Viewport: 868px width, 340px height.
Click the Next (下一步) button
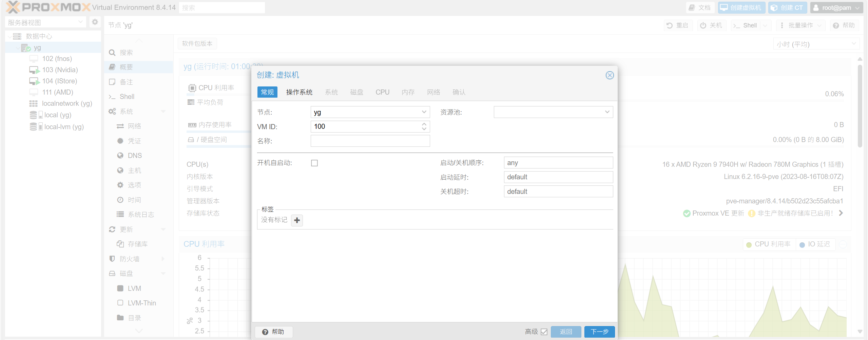599,332
